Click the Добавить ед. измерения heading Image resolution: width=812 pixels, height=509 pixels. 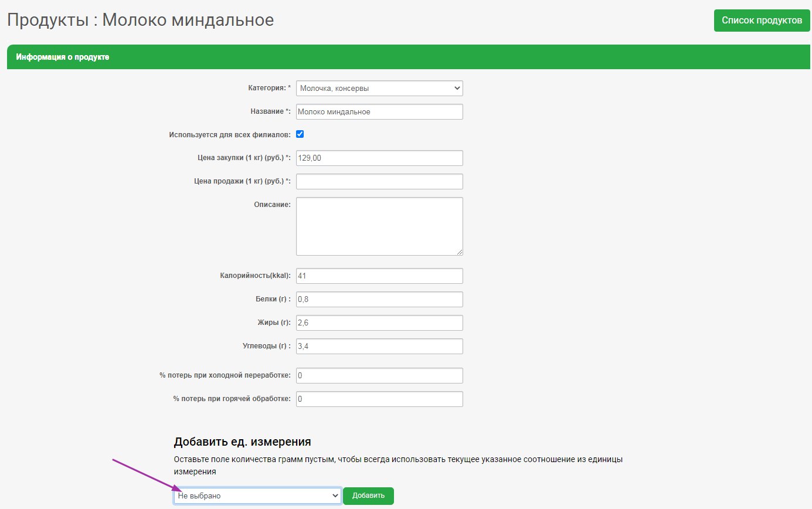coord(242,442)
